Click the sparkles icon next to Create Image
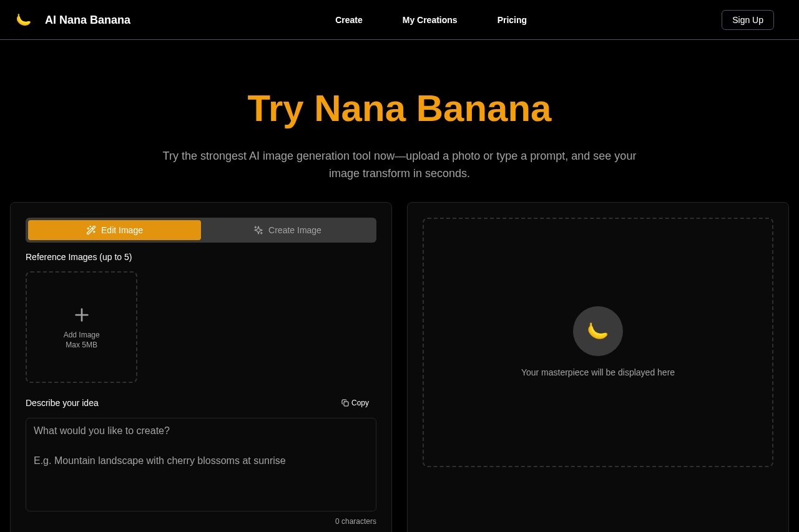 [258, 230]
